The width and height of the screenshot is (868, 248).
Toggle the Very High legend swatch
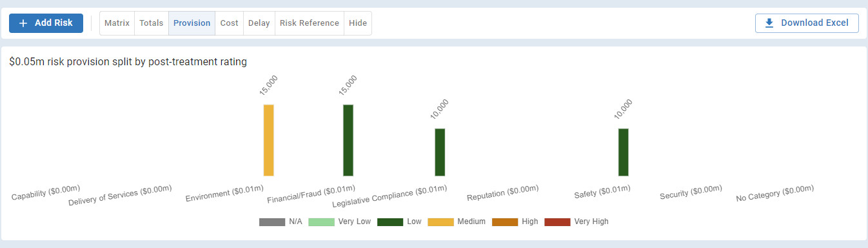pos(557,222)
